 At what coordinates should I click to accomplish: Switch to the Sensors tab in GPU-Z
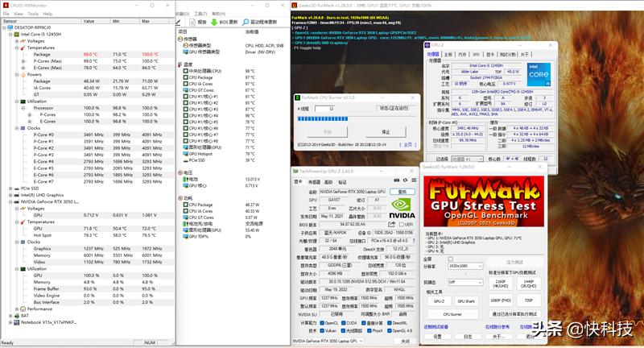pos(315,182)
